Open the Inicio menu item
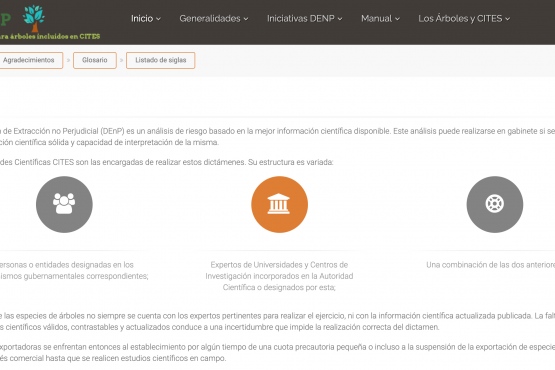The width and height of the screenshot is (555, 370). tap(142, 18)
